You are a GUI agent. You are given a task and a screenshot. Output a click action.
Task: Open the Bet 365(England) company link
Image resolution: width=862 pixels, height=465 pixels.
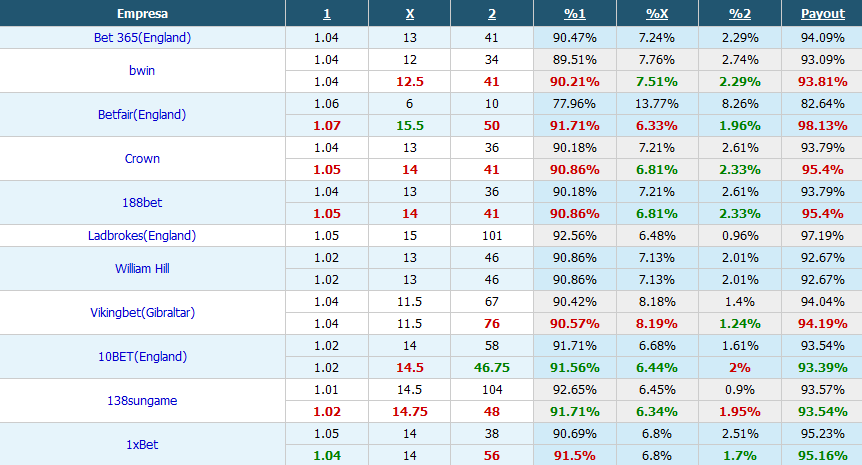(142, 38)
